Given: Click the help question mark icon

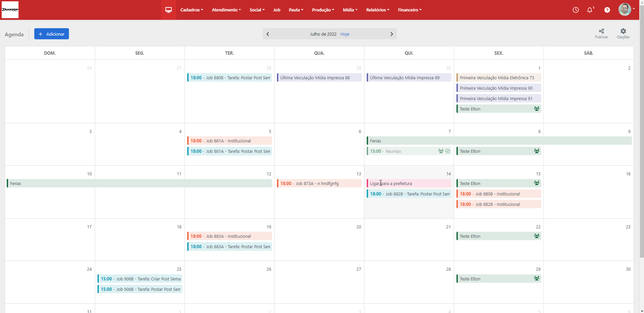Looking at the screenshot, I should point(607,10).
